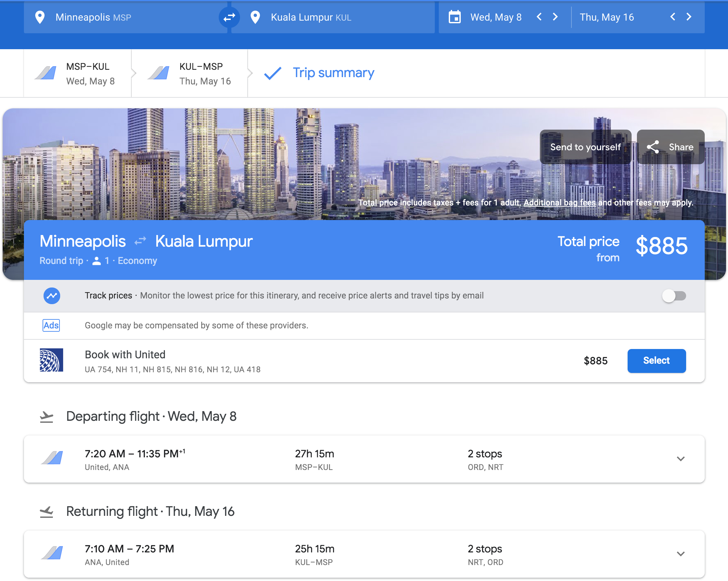Viewport: 728px width, 581px height.
Task: Change the Wed, May 8 departure date
Action: (496, 17)
